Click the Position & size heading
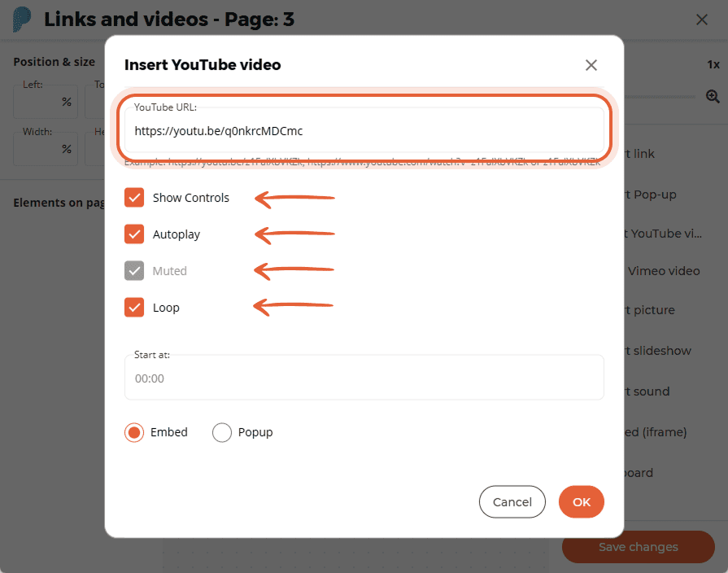The image size is (728, 573). tap(54, 62)
